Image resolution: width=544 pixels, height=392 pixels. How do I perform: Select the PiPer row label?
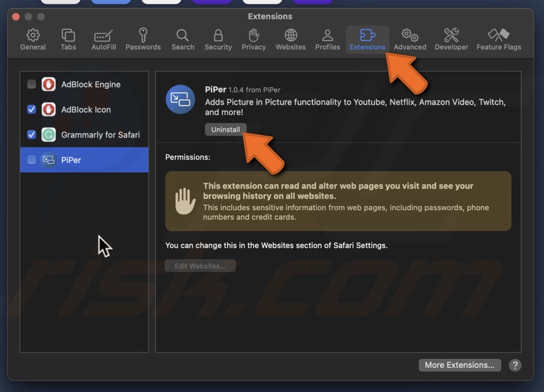(x=71, y=160)
